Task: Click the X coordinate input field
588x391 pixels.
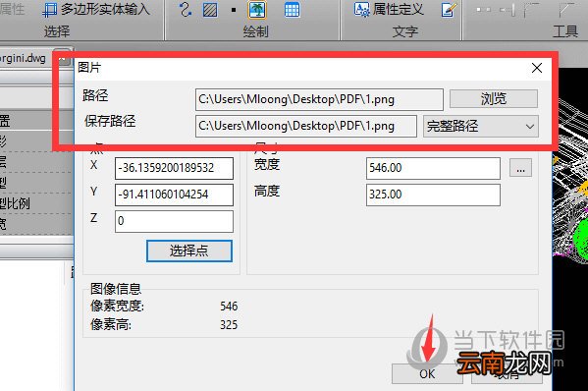Action: click(x=174, y=168)
